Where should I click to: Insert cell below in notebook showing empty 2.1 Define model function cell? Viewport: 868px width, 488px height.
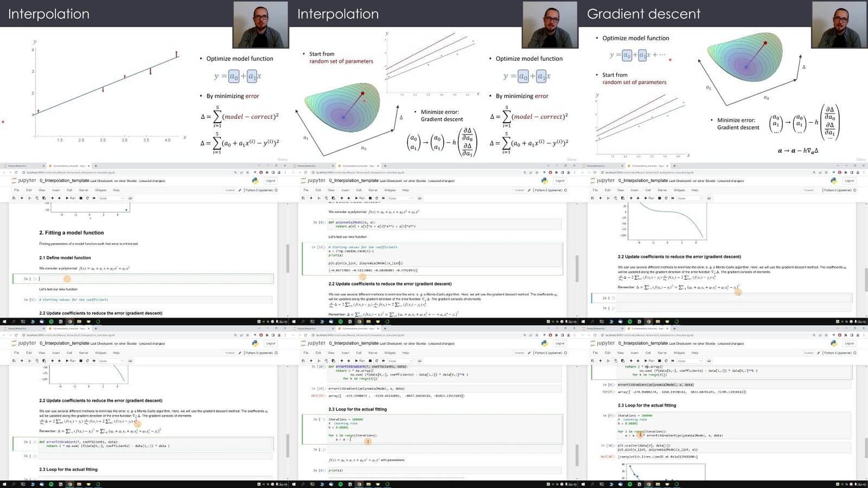[x=22, y=198]
